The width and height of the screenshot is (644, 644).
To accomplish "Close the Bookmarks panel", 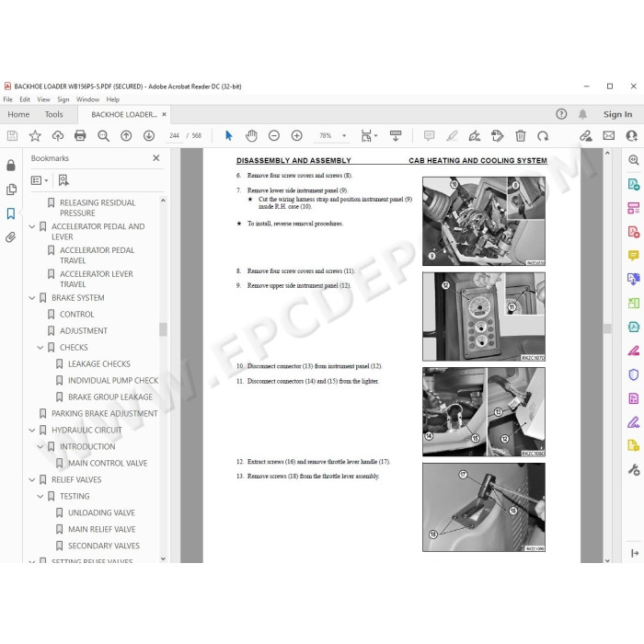I will click(156, 158).
